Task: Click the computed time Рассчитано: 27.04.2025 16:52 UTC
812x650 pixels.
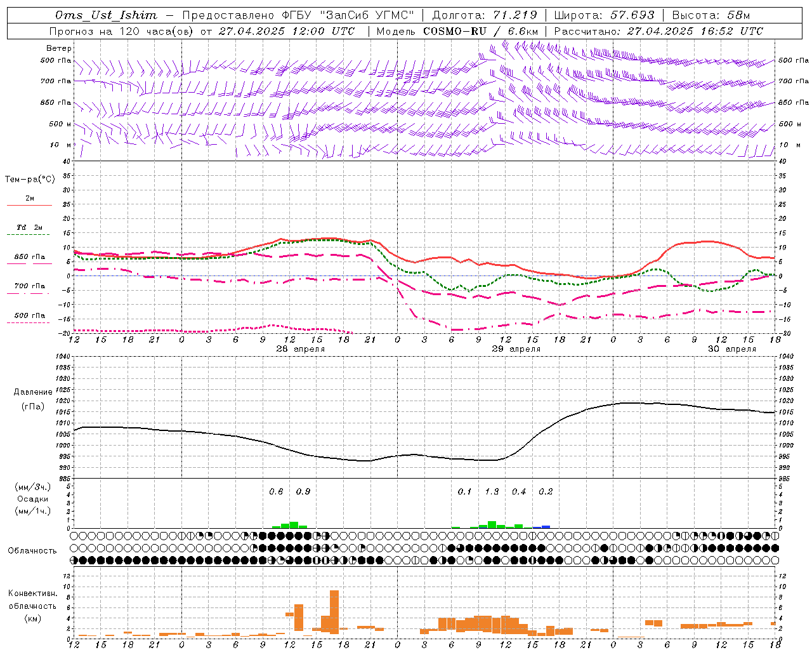Action: (658, 31)
